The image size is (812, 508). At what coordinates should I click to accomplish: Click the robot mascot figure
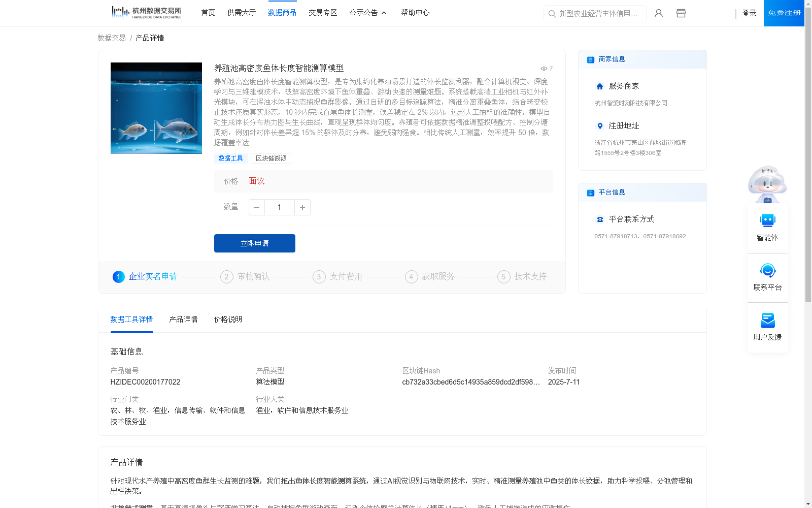pyautogui.click(x=767, y=184)
